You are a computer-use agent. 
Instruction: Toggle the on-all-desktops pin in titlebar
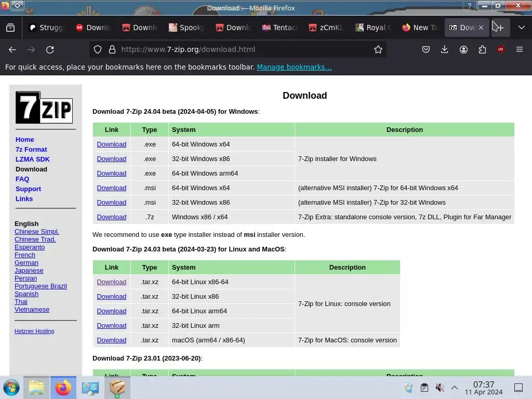17,5
